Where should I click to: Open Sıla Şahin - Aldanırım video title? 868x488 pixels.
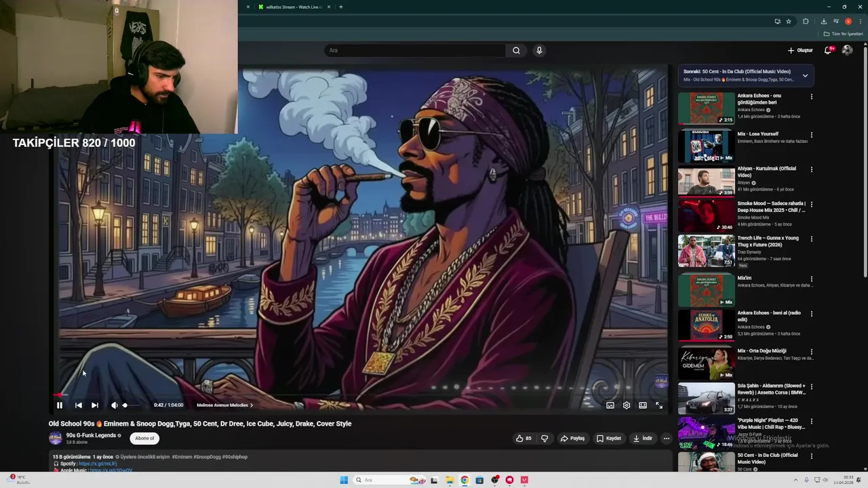tap(772, 389)
